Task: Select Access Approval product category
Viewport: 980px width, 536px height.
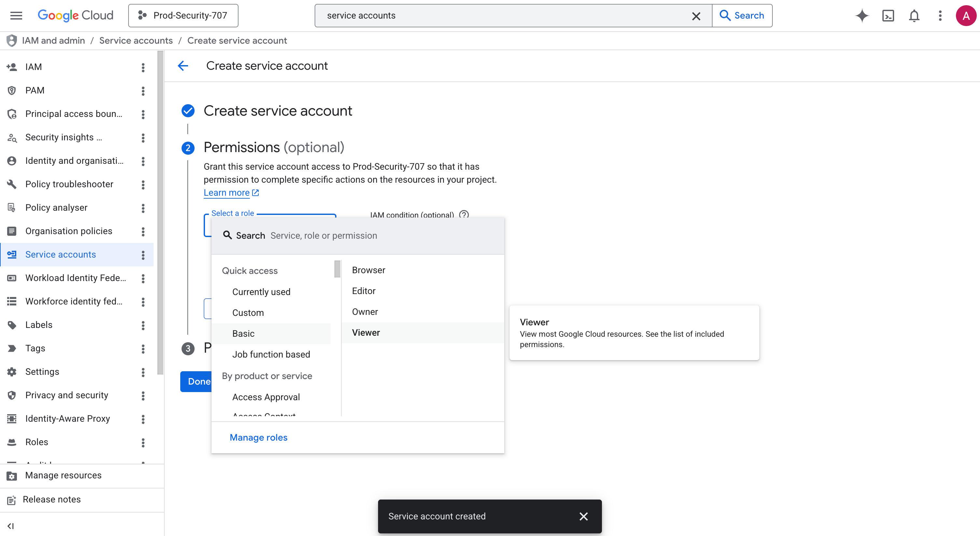Action: [x=271, y=397]
